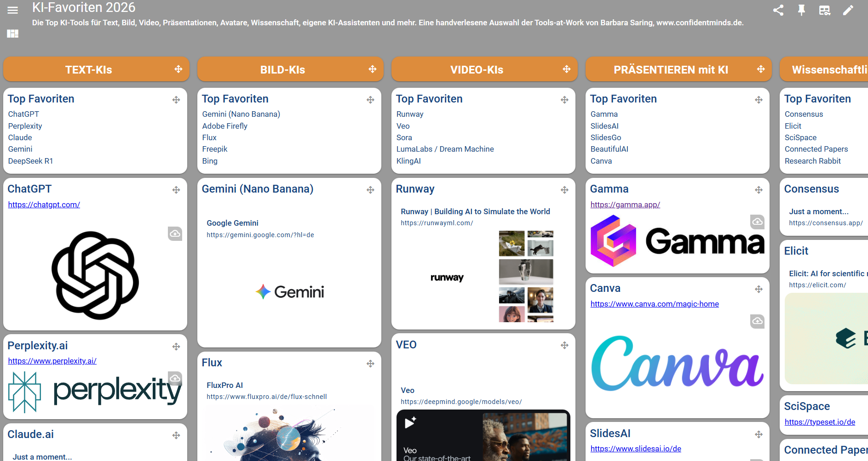
Task: Open the layout view settings icon
Action: (x=825, y=10)
